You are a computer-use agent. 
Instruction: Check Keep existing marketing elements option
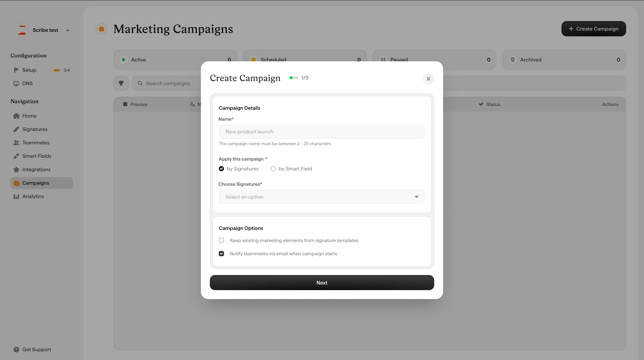[x=221, y=241]
